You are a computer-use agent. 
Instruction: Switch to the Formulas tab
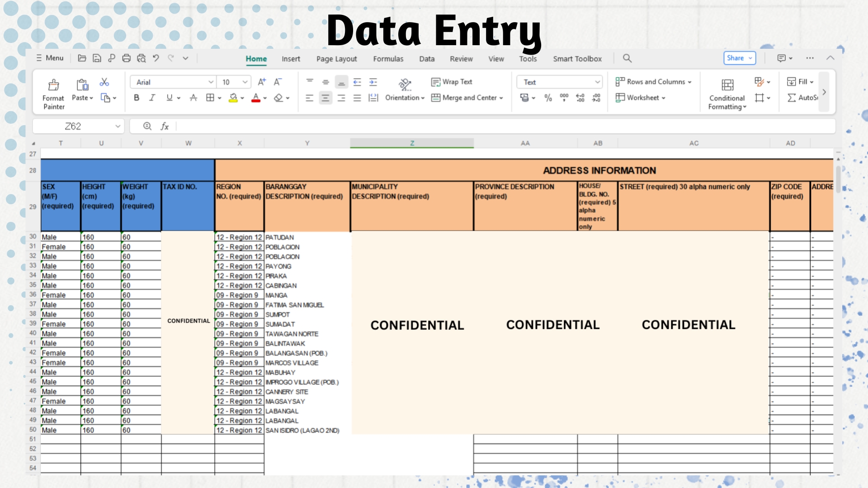coord(388,59)
